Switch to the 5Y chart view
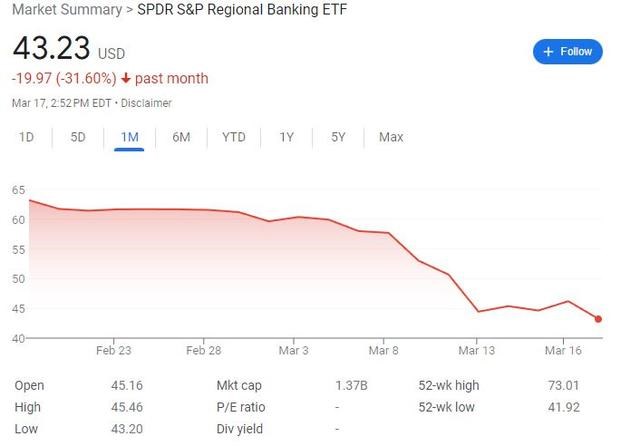 click(338, 137)
